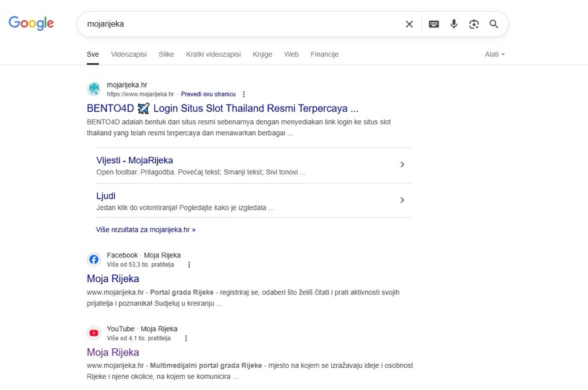Open three-dot menu for Facebook result

[x=189, y=265]
